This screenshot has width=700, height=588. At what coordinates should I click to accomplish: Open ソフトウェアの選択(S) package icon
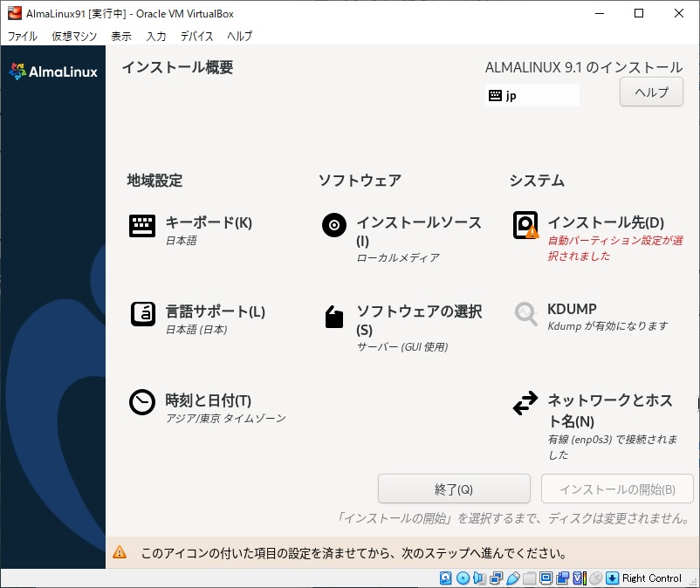(x=334, y=317)
